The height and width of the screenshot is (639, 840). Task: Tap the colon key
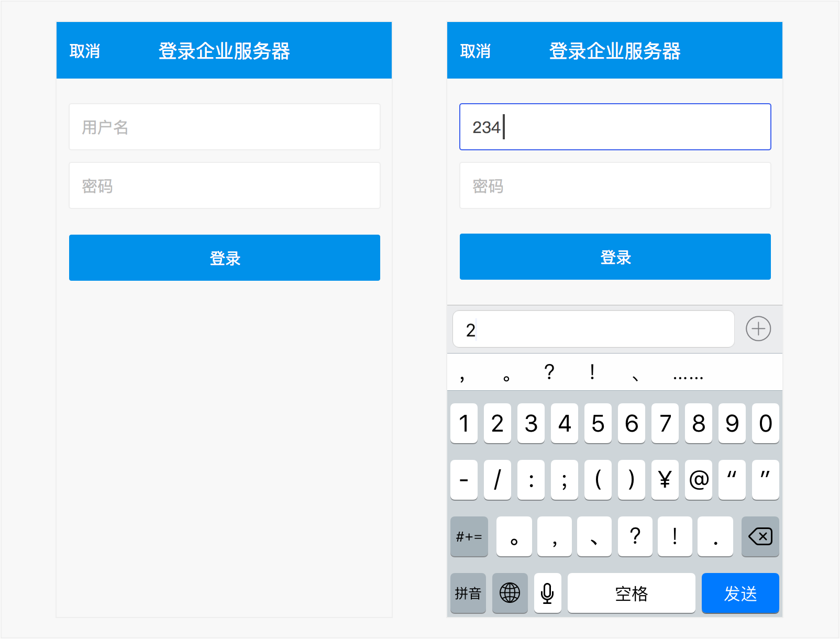point(531,480)
